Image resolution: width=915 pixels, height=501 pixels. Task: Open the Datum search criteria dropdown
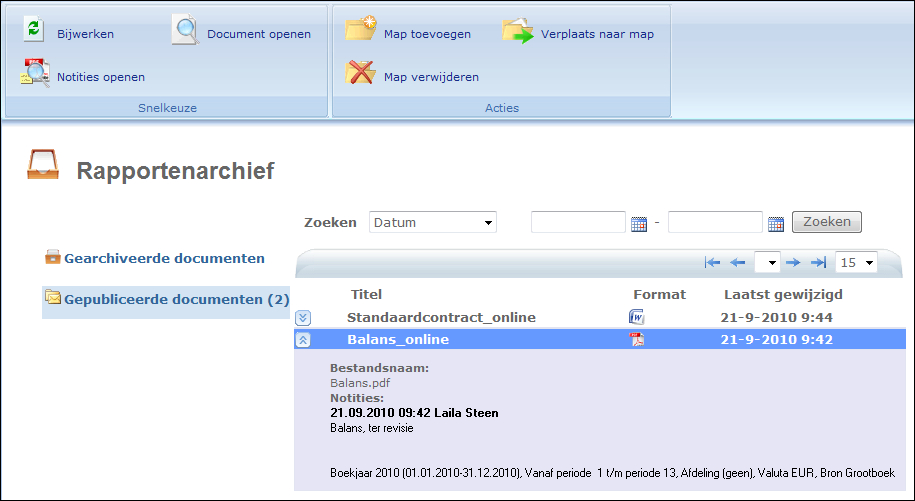point(432,222)
